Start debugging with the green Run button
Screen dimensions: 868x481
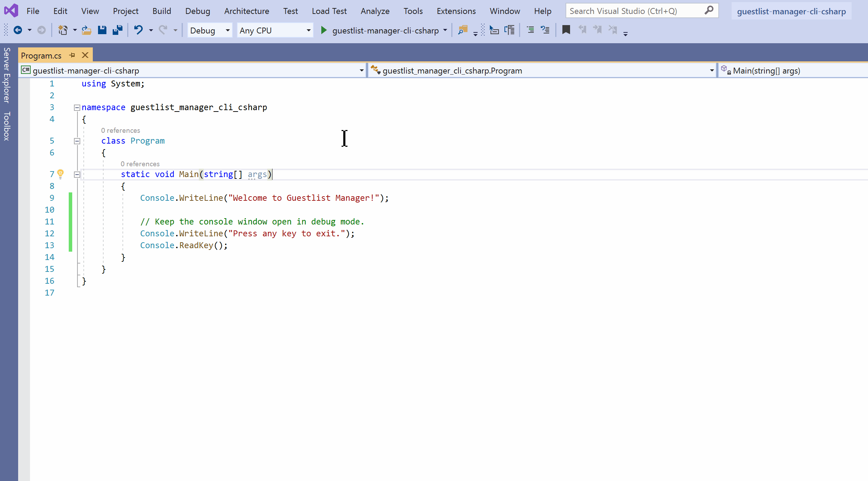coord(324,30)
